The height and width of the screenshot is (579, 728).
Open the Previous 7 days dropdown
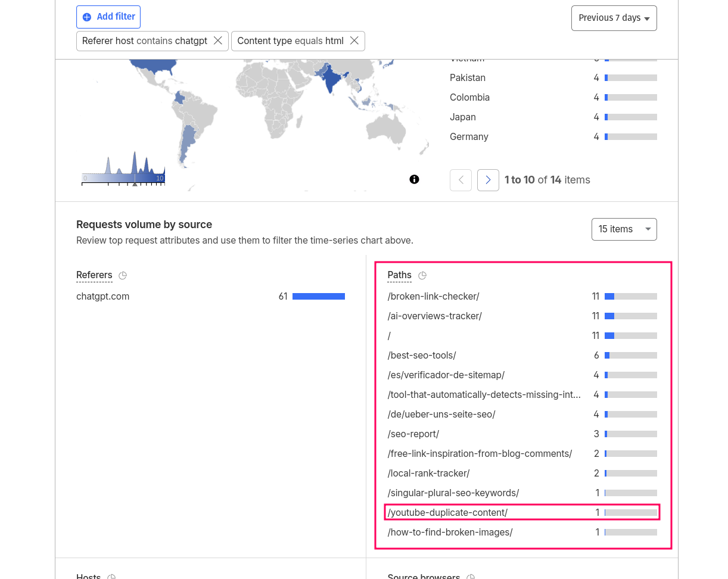[614, 18]
